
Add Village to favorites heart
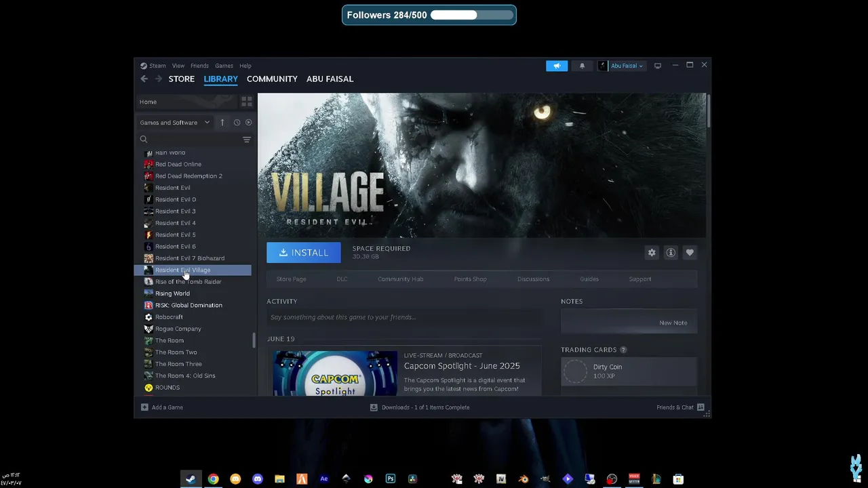click(x=690, y=253)
